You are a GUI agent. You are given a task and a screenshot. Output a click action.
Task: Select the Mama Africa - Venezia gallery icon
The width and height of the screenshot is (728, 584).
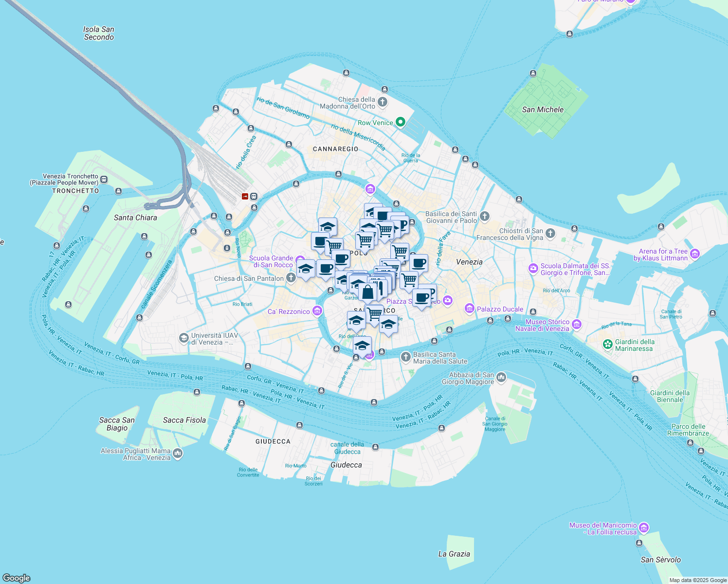point(178,454)
